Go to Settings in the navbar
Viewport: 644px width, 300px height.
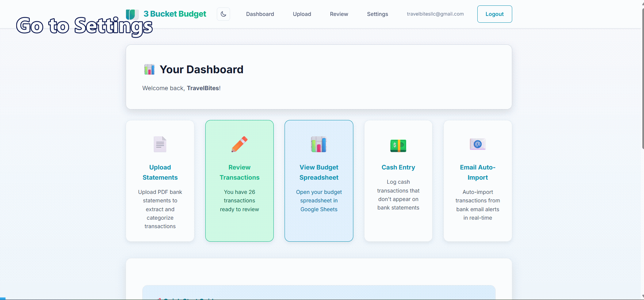coord(377,14)
